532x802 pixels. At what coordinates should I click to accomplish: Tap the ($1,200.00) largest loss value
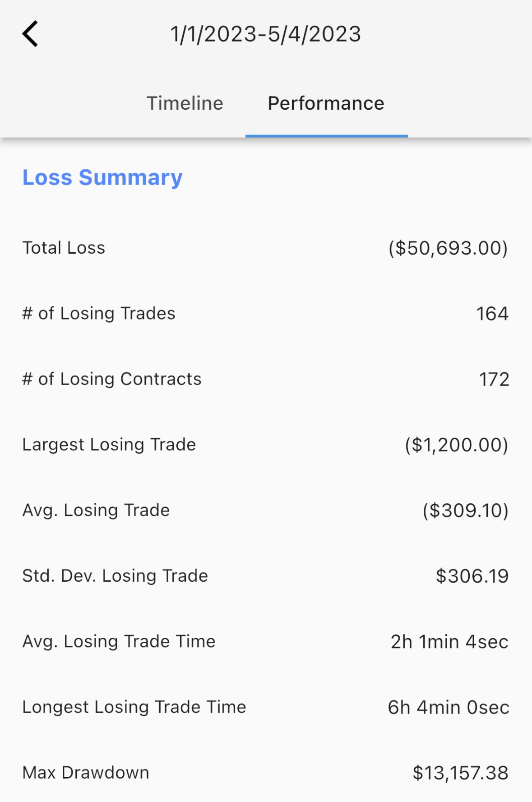pos(457,445)
